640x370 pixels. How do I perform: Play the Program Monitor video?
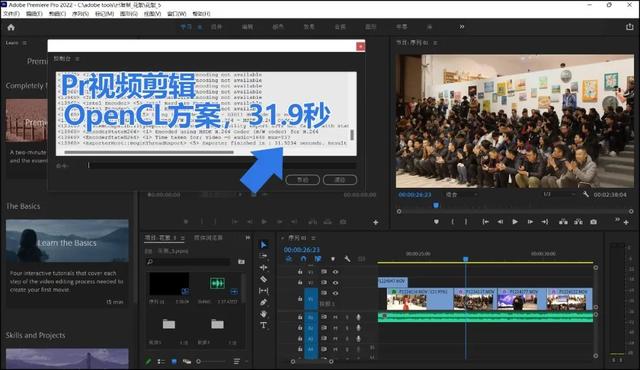click(x=515, y=222)
